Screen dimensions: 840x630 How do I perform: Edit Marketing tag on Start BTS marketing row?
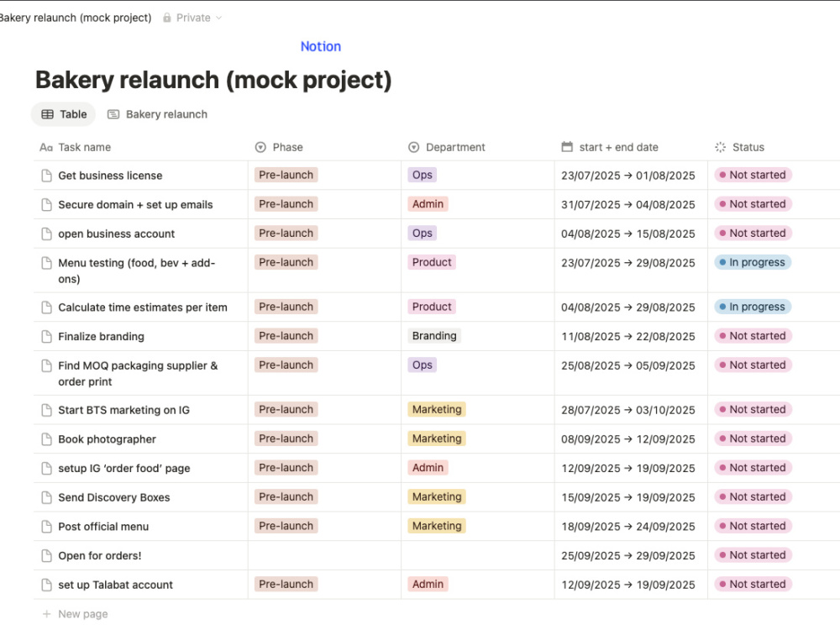pos(437,409)
